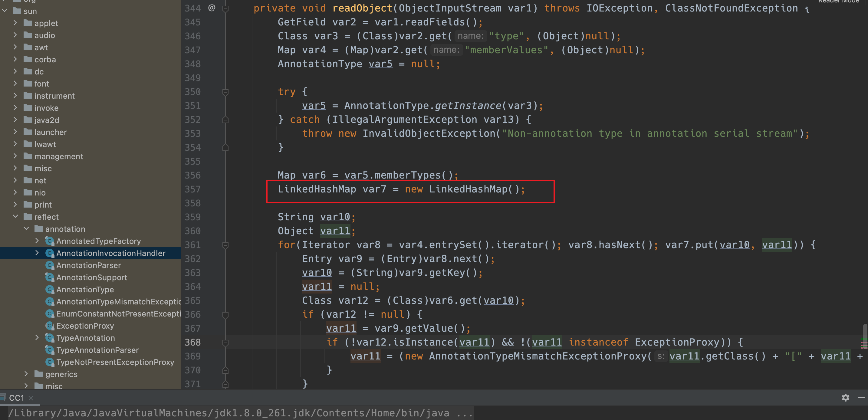Select the generics folder
Viewport: 868px width, 420px height.
[x=61, y=374]
